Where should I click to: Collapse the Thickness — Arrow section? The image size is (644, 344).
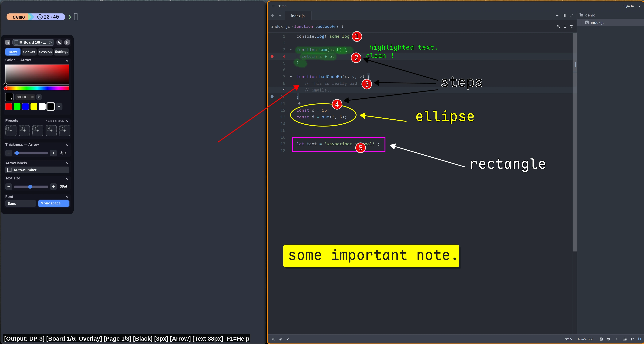[67, 145]
